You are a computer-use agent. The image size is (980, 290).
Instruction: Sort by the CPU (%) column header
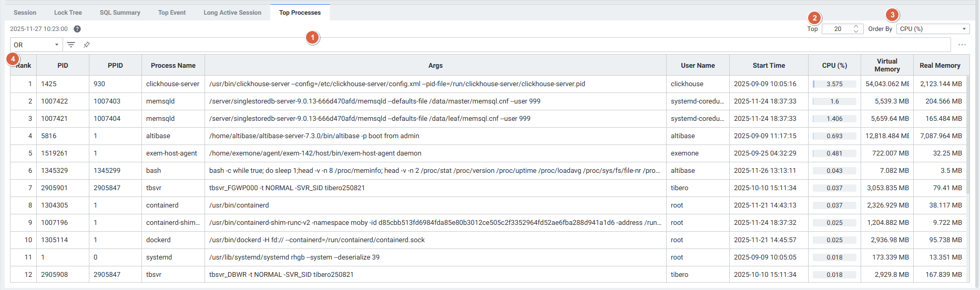coord(834,66)
